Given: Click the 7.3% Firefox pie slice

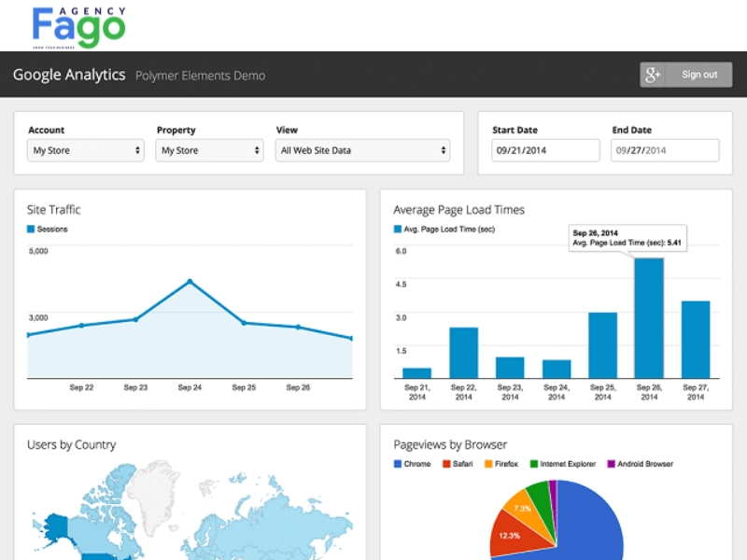Looking at the screenshot, I should pos(527,511).
